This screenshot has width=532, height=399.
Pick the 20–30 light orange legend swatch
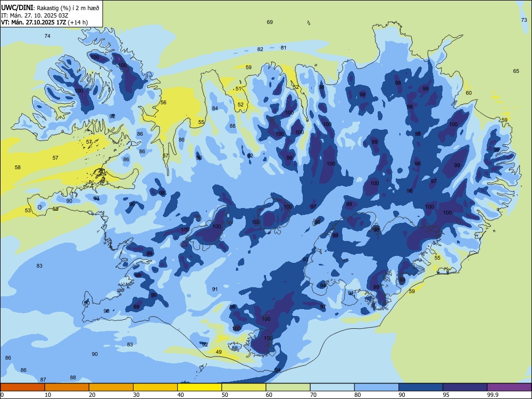pyautogui.click(x=111, y=387)
